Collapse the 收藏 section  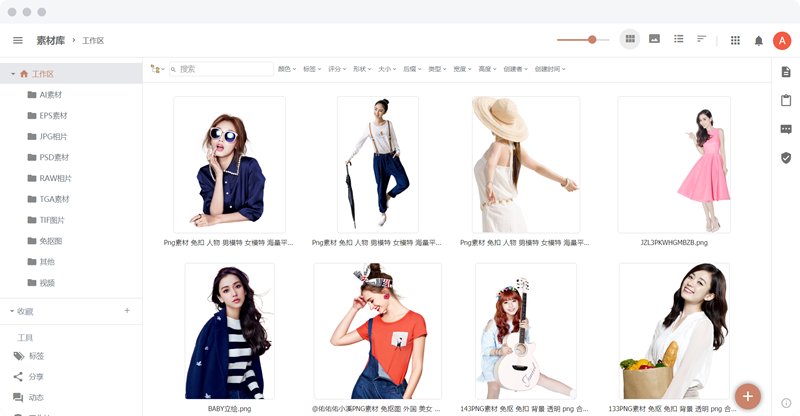(x=12, y=311)
